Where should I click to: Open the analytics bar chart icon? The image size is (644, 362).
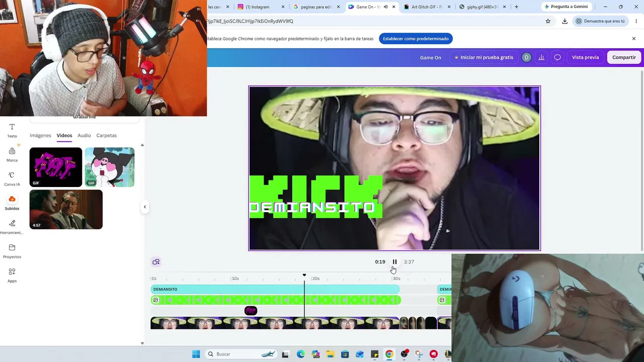point(541,57)
